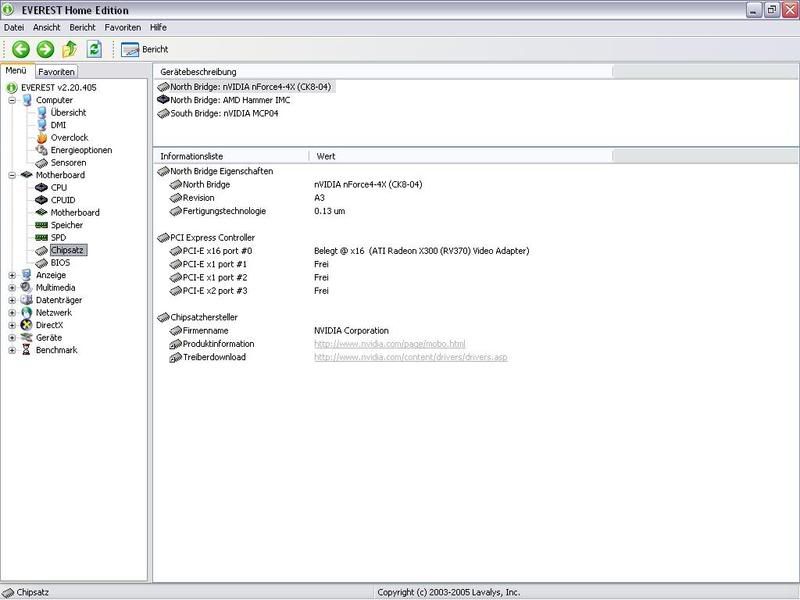
Task: Select the Menü tab in sidebar
Action: [x=16, y=71]
